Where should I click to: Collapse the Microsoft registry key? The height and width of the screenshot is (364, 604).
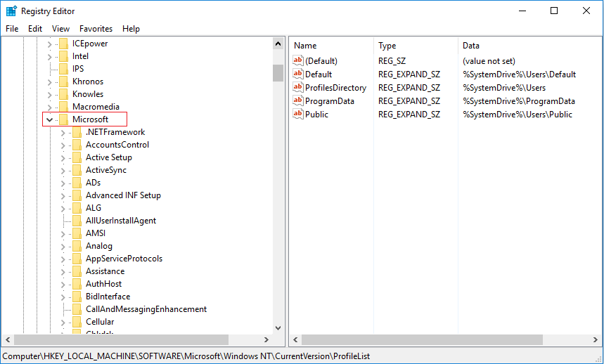click(49, 119)
